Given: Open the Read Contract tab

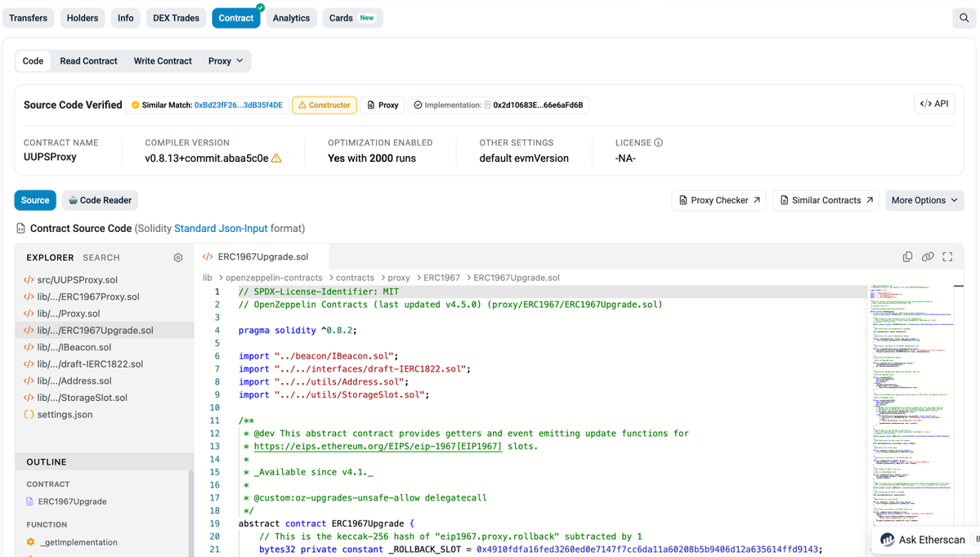Looking at the screenshot, I should (x=88, y=60).
